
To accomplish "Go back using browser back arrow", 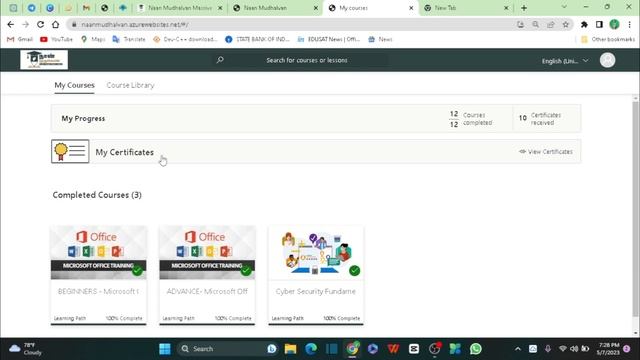I will pos(11,24).
